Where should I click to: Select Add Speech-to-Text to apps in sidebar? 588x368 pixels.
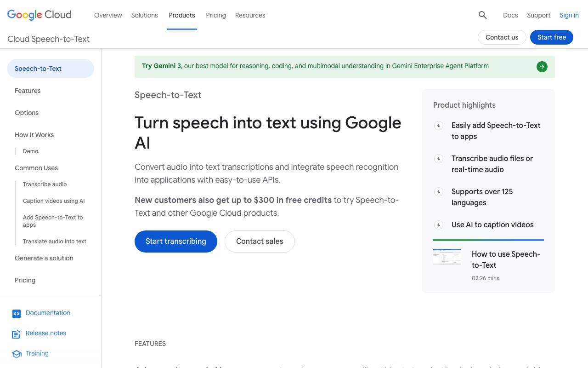(x=53, y=221)
